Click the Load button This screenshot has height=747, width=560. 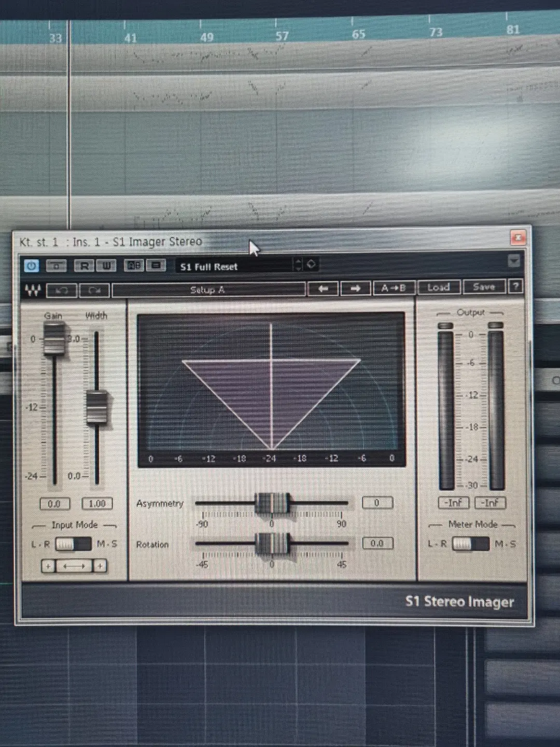click(x=438, y=287)
